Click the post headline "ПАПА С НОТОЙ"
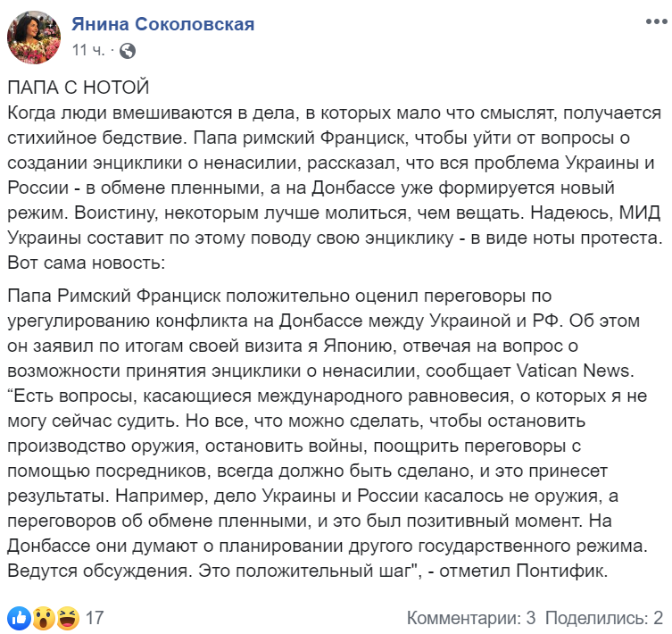672x634 pixels. [71, 88]
